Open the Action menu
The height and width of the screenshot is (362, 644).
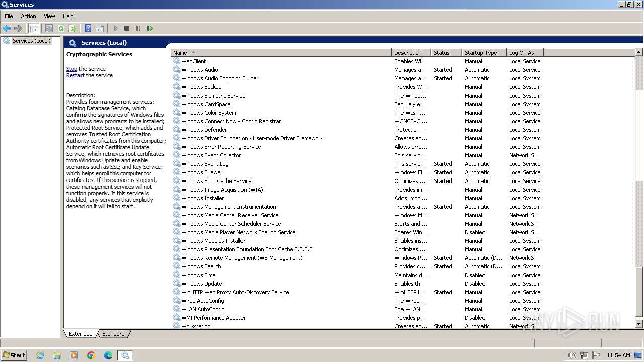click(28, 16)
